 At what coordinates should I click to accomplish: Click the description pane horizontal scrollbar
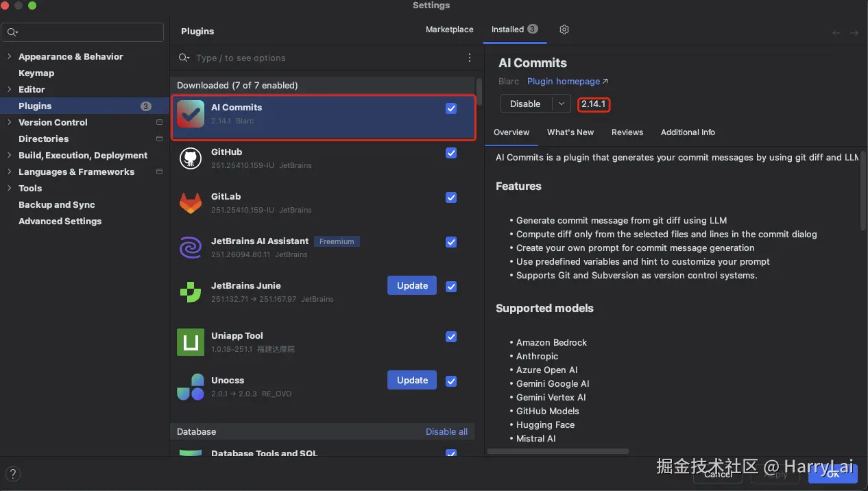(558, 451)
